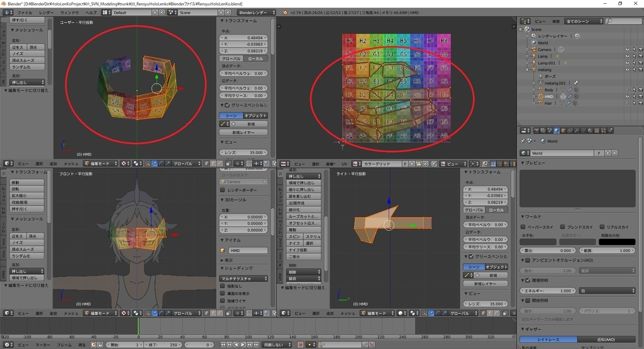Open the Particles properties tab icon
The image size is (644, 349).
click(603, 131)
